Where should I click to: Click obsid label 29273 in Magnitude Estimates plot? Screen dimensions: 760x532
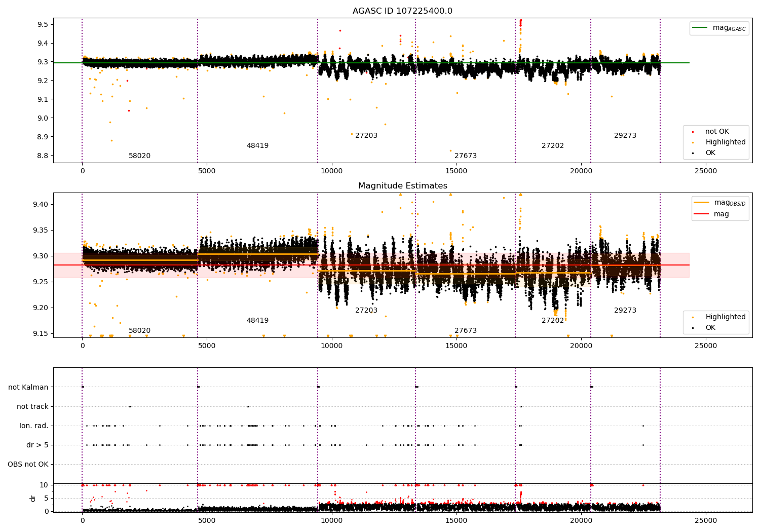[x=625, y=311]
